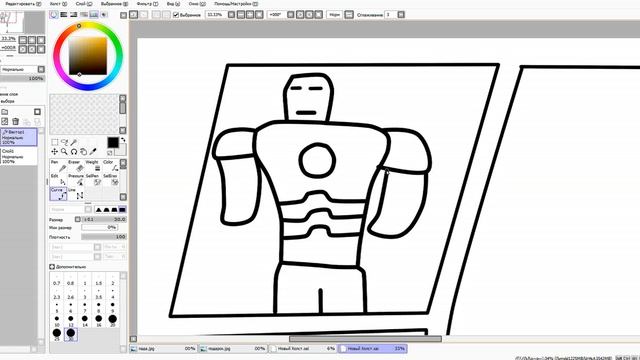Select the Pressure tool

click(76, 180)
